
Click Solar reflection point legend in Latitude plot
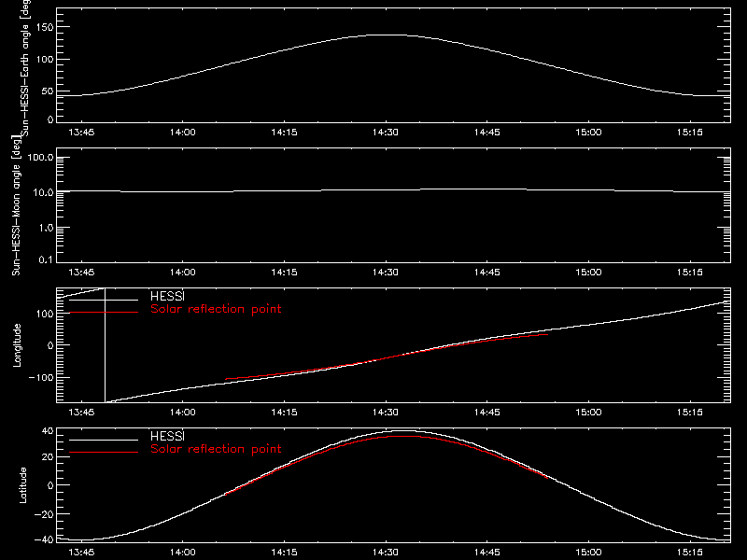tap(216, 449)
